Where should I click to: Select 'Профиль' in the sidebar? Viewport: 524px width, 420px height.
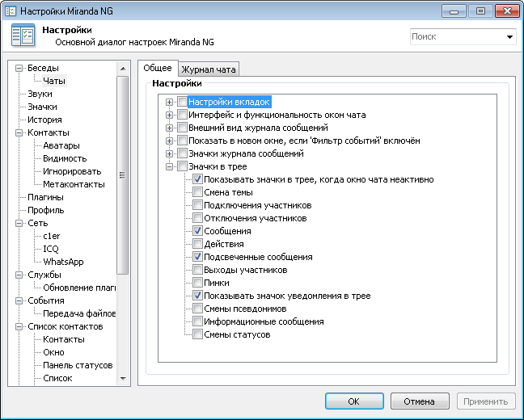(x=46, y=210)
